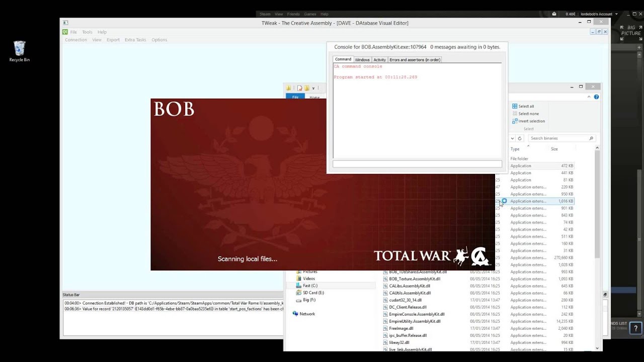Open the Connection menu in TWeak
The height and width of the screenshot is (362, 644).
pos(76,40)
